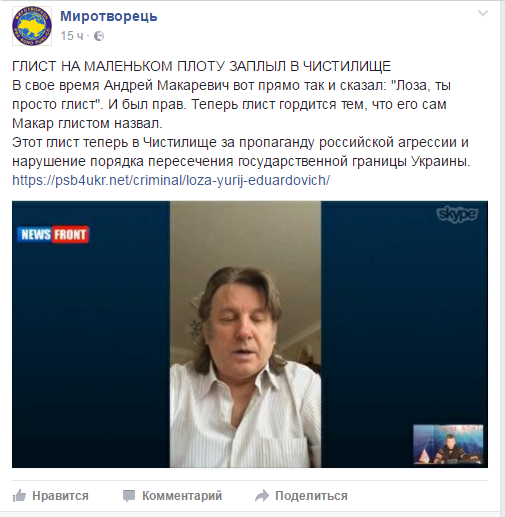Click the paragraph mentioning Андрей Макаревич
505x517 pixels.
click(x=232, y=104)
